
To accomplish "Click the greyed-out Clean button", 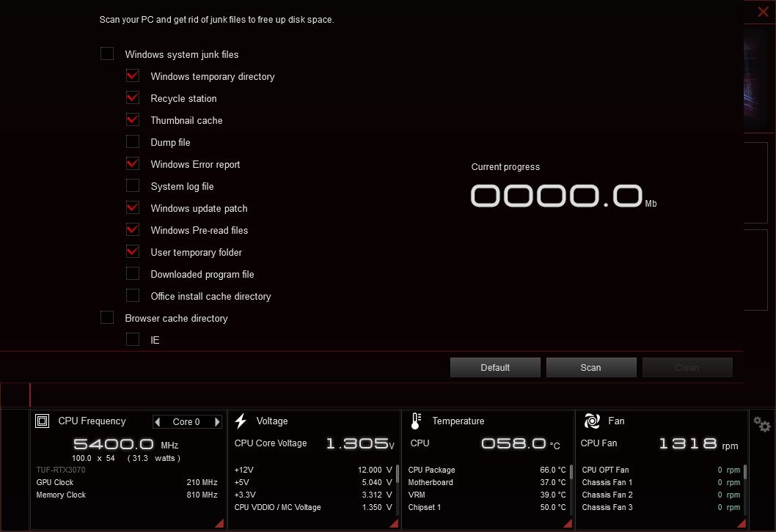I will (x=687, y=367).
